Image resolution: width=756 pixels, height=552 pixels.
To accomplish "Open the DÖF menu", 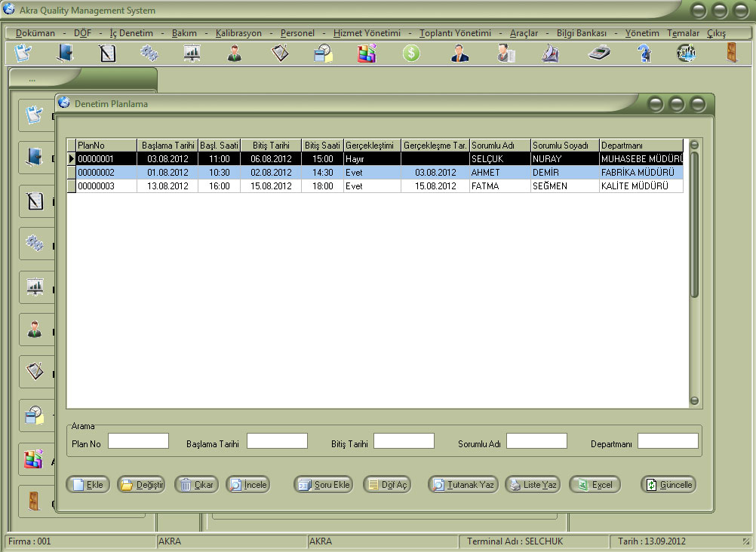I will click(x=82, y=32).
